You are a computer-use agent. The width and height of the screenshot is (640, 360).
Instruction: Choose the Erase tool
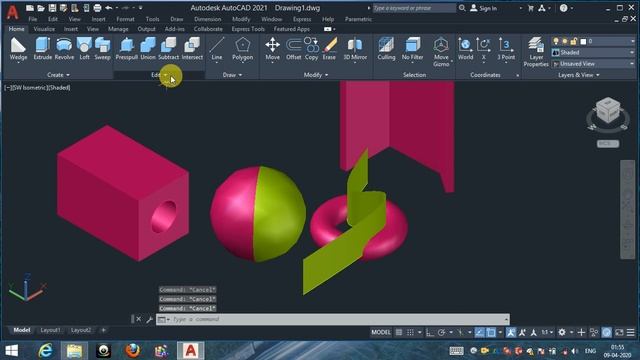coord(329,49)
